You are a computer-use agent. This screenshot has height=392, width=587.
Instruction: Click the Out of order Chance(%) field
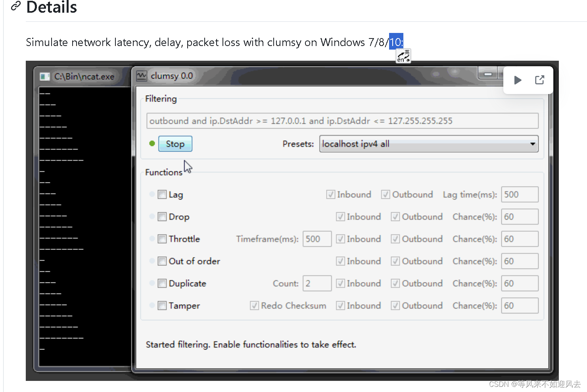520,261
